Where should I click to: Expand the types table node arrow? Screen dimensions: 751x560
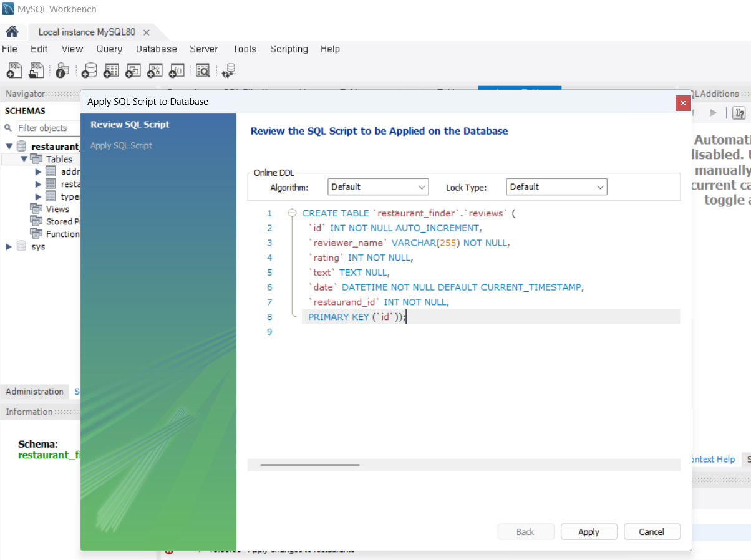39,196
